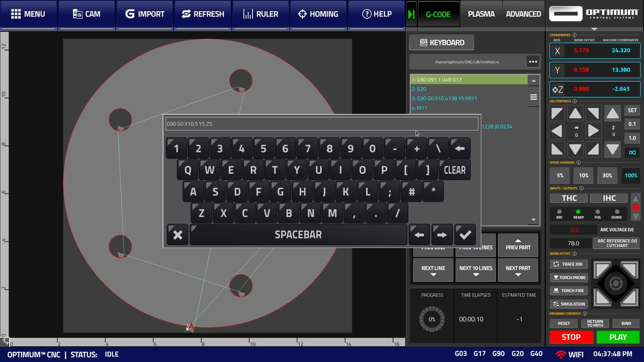Confirm input with the checkmark key
Screen dimensions: 644x362
point(465,235)
